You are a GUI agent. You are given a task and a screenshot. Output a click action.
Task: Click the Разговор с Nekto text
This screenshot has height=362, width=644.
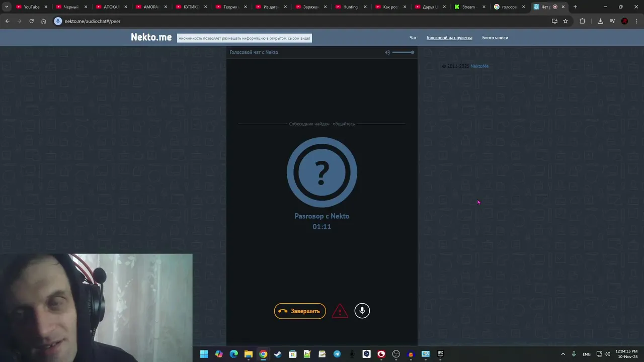(x=322, y=216)
